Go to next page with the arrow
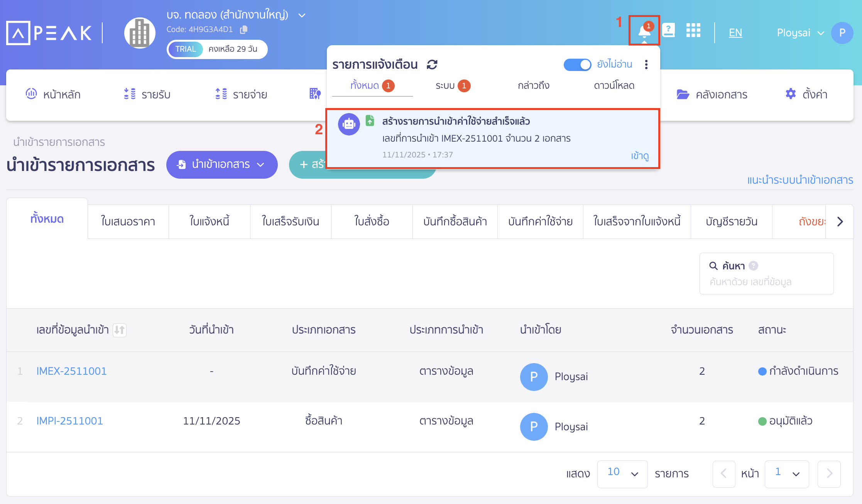 [829, 474]
